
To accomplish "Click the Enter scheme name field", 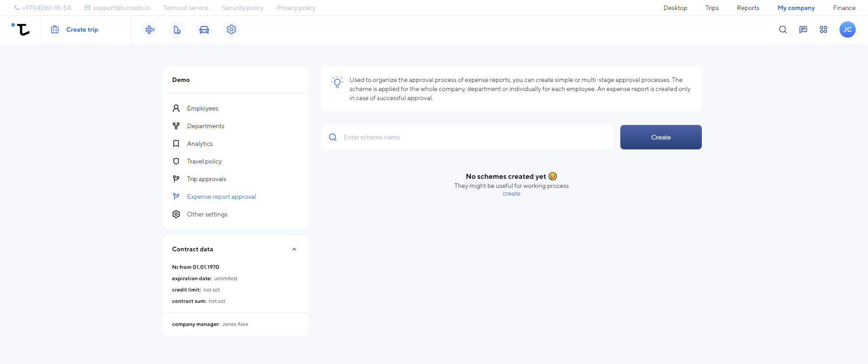I will coord(475,137).
